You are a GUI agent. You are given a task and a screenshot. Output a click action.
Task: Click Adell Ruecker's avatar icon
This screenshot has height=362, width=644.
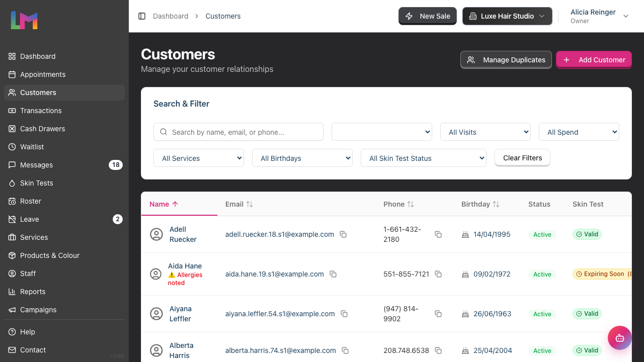tap(156, 234)
